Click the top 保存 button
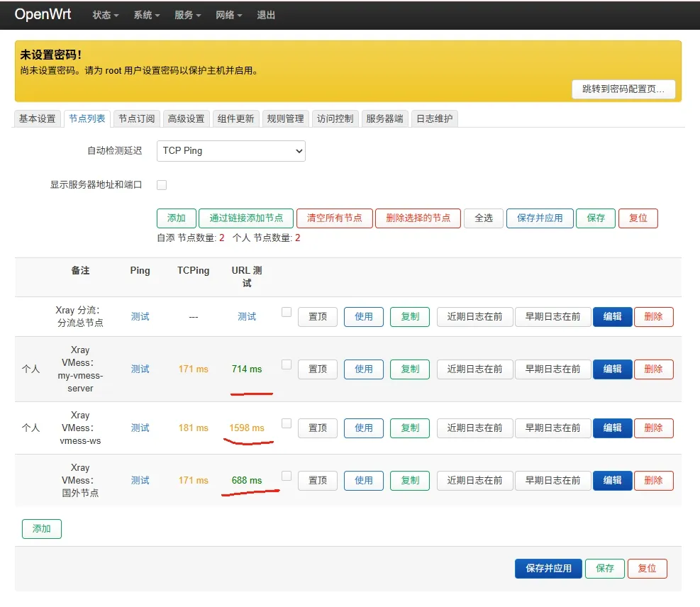Viewport: 700px width, 607px height. click(x=596, y=218)
